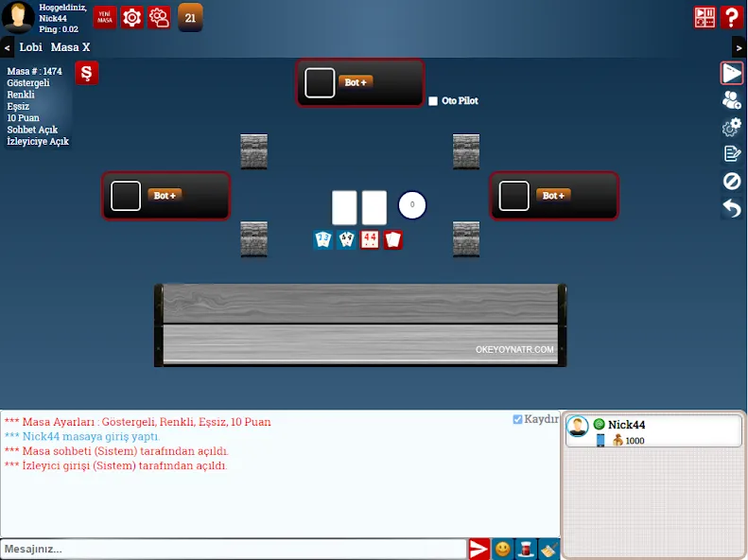
Task: Click the Yeni Masa (new table) icon
Action: coord(105,17)
